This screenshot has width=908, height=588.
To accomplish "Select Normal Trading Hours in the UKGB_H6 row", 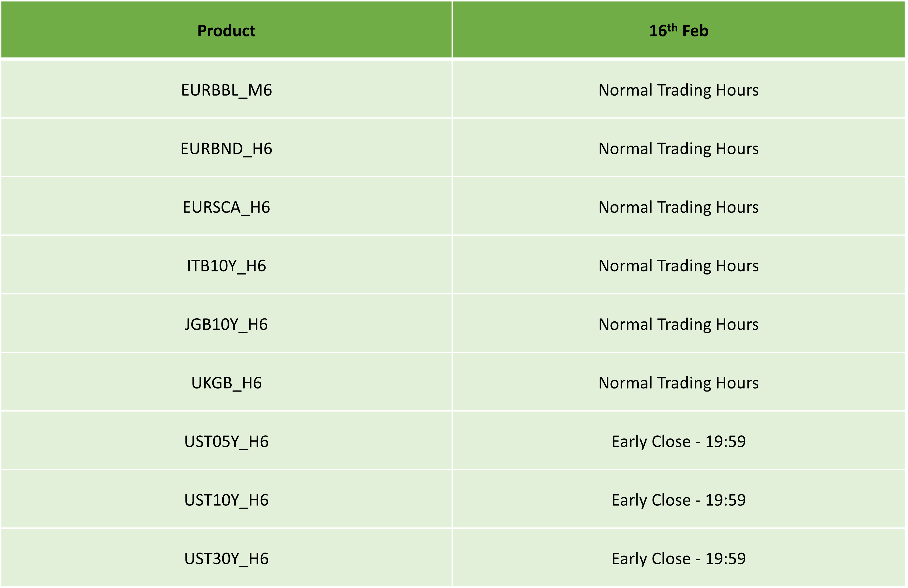I will [678, 383].
